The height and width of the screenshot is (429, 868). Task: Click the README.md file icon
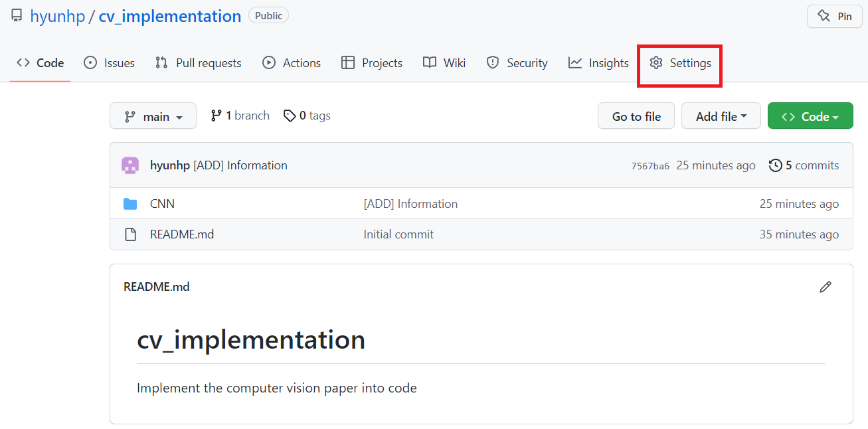pos(130,234)
